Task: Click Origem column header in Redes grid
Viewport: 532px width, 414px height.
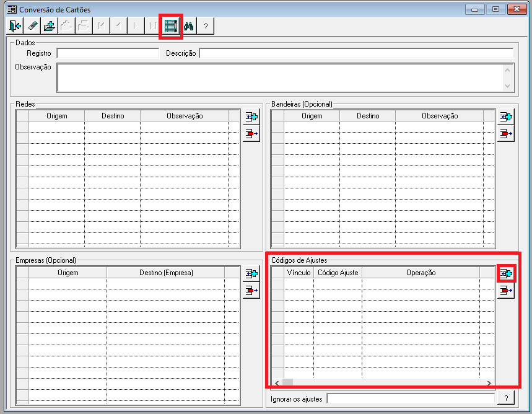Action: (56, 116)
